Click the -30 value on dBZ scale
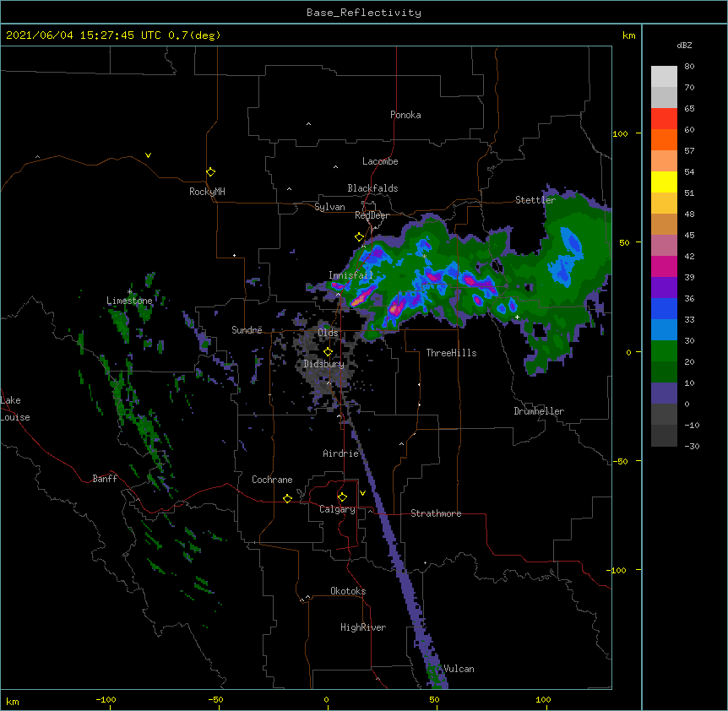728x711 pixels. tap(692, 446)
